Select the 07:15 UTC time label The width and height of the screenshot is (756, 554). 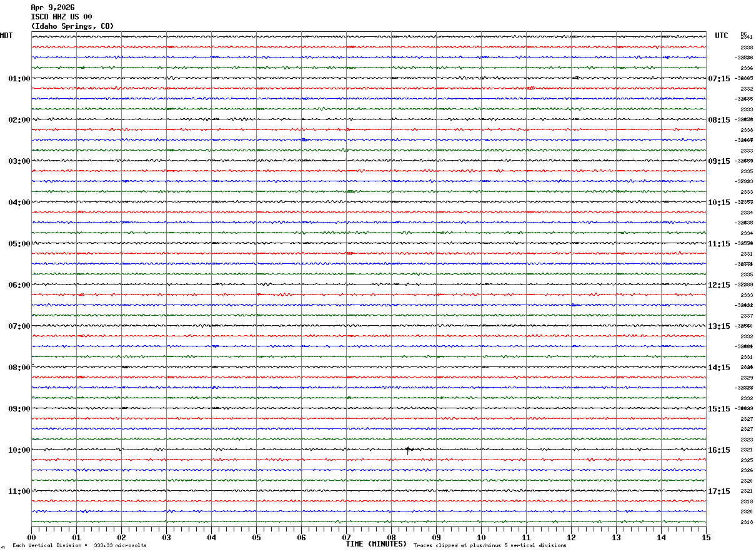click(719, 79)
